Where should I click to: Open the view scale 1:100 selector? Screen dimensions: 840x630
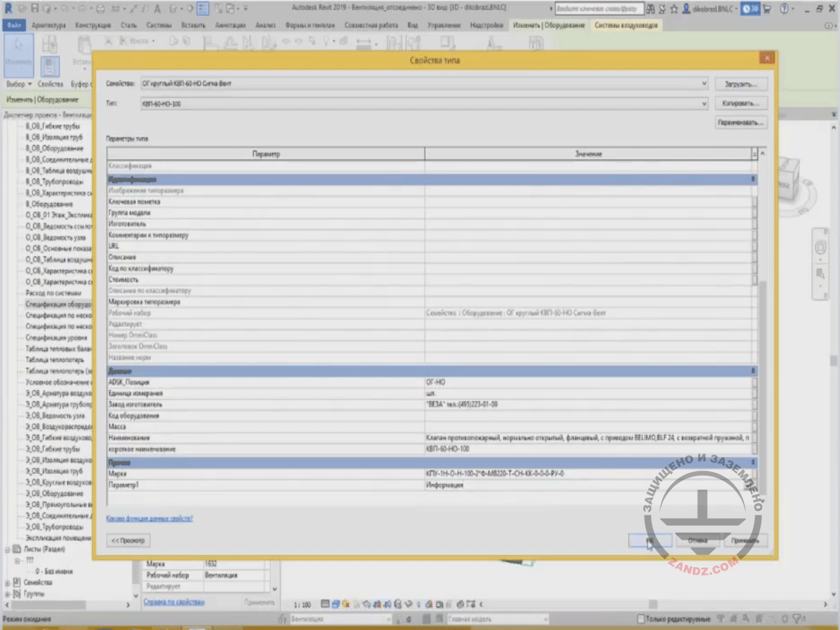pos(302,604)
